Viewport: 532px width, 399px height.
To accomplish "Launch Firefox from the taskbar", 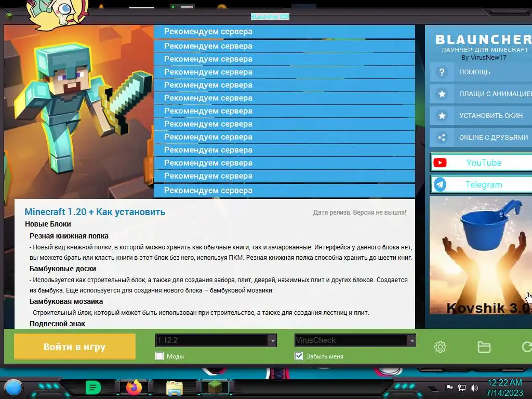I will click(134, 387).
